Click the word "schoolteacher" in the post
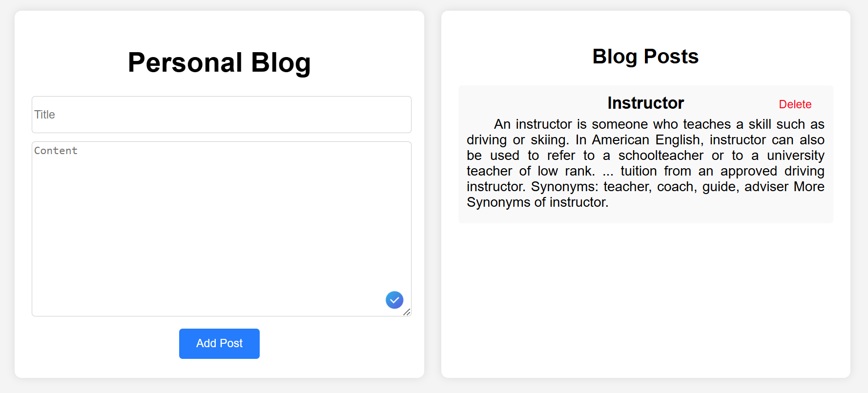The height and width of the screenshot is (393, 868). point(661,156)
